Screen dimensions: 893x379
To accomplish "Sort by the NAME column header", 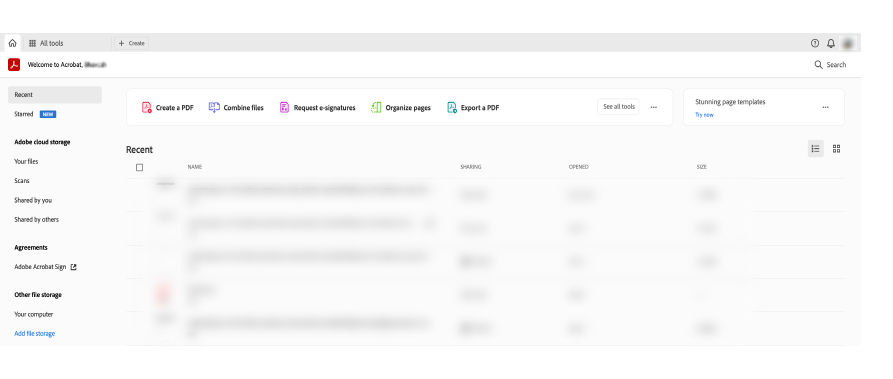I will click(195, 167).
